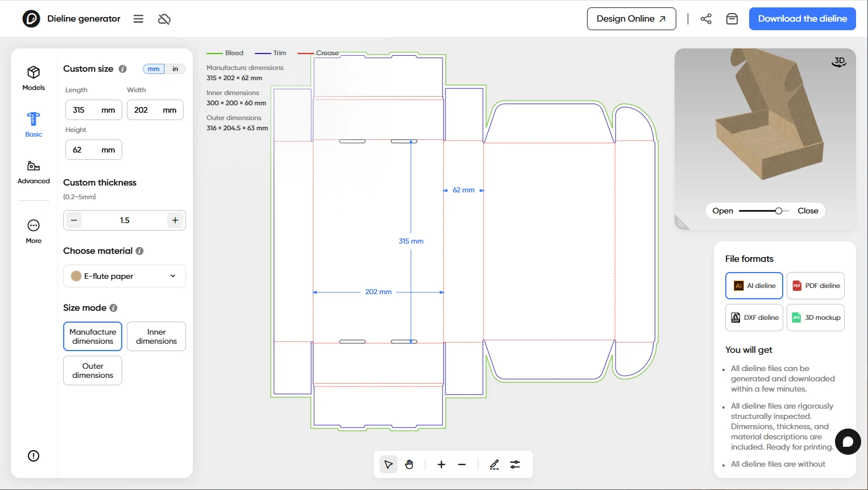The image size is (868, 490).
Task: Click the zoom out minus icon
Action: click(x=462, y=465)
